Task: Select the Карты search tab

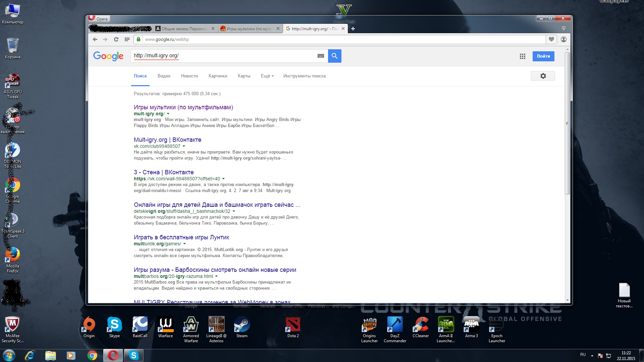Action: coord(244,76)
